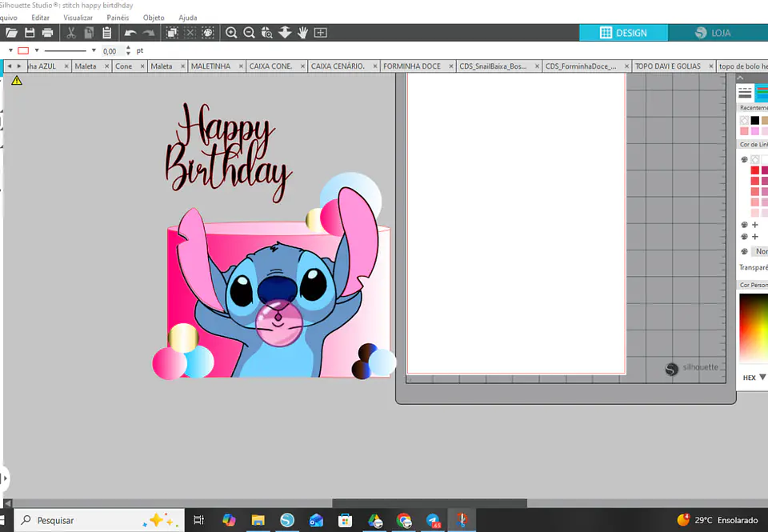Open dropdown arrow right of line color box
The image size is (768, 532).
tap(36, 50)
